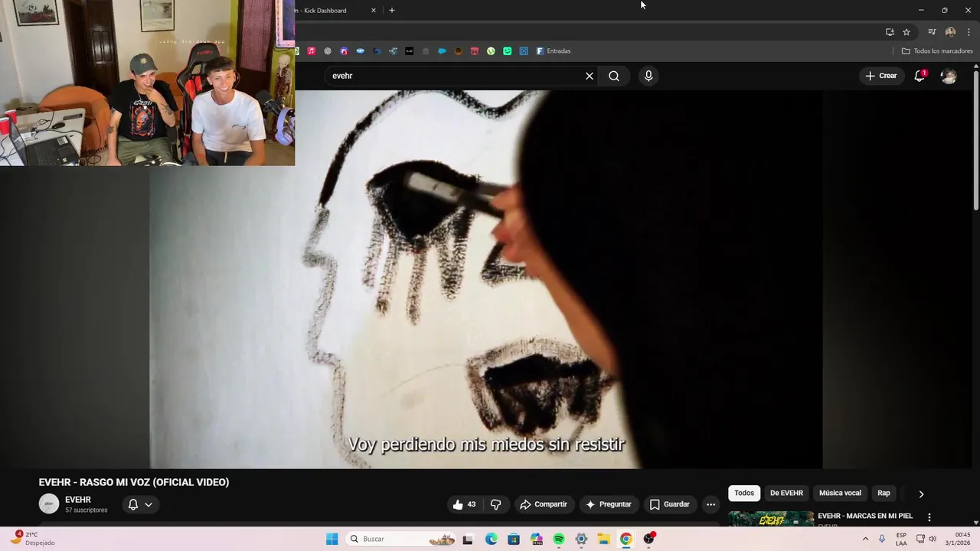Open Chrome profile avatar in toolbar
Screen dimensions: 980x551
(x=950, y=32)
